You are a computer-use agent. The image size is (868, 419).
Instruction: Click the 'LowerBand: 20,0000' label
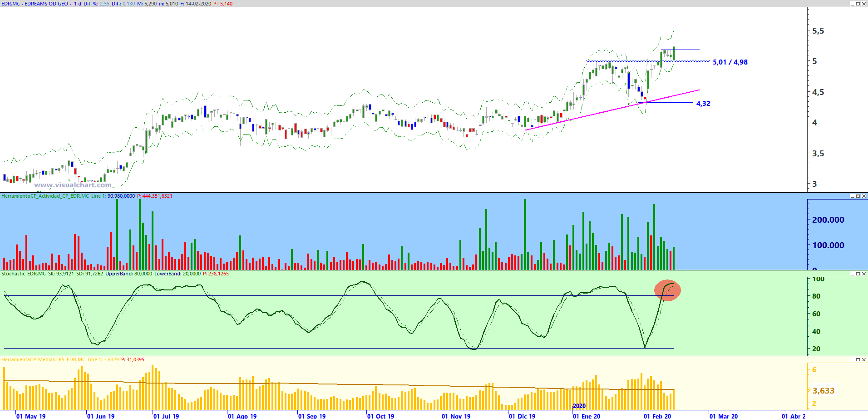[x=177, y=274]
